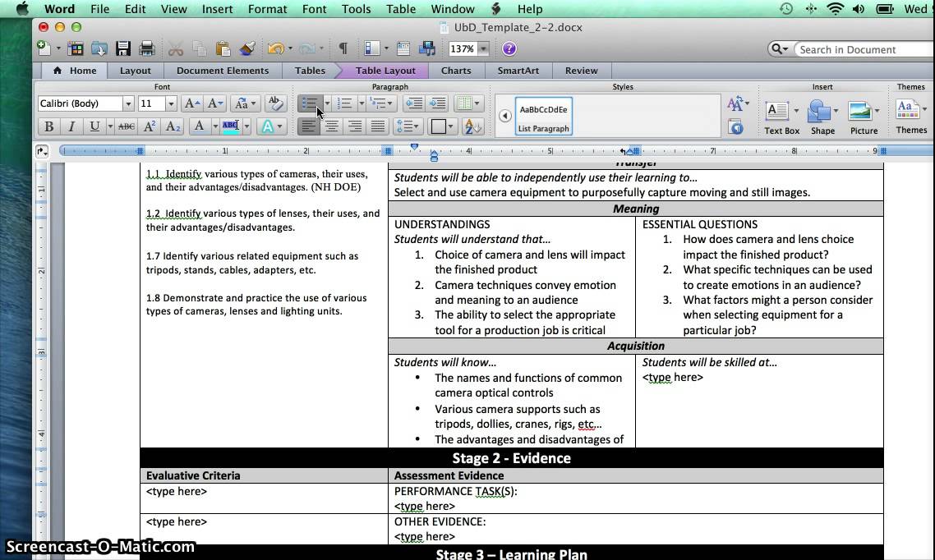Screen dimensions: 935x560
Task: Increase paragraph indent
Action: 438,103
